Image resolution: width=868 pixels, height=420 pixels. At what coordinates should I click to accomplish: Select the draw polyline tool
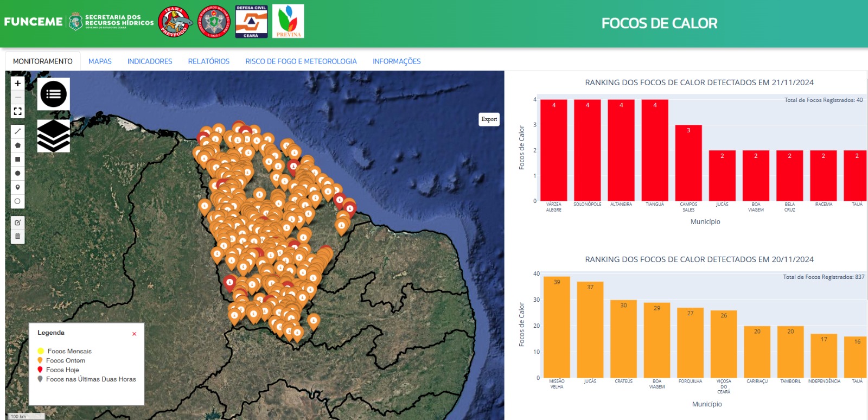pyautogui.click(x=18, y=131)
